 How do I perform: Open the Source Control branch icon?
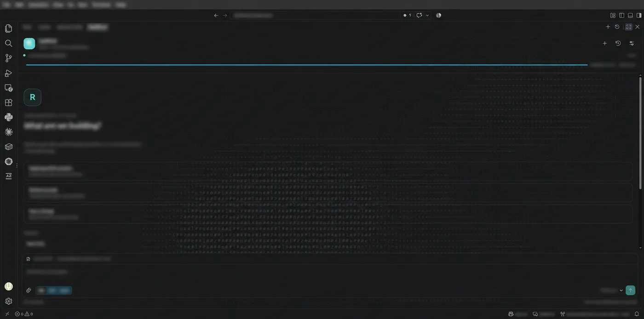tap(8, 58)
